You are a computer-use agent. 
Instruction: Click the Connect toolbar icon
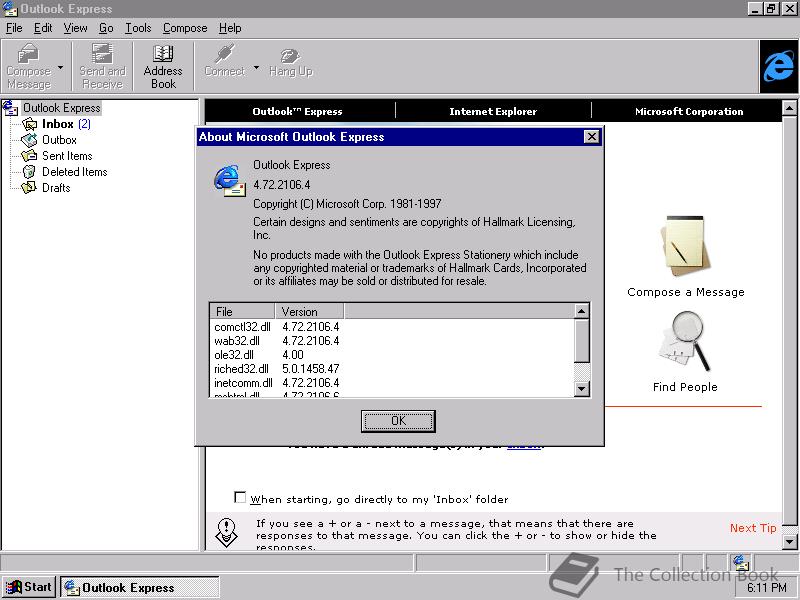click(224, 61)
